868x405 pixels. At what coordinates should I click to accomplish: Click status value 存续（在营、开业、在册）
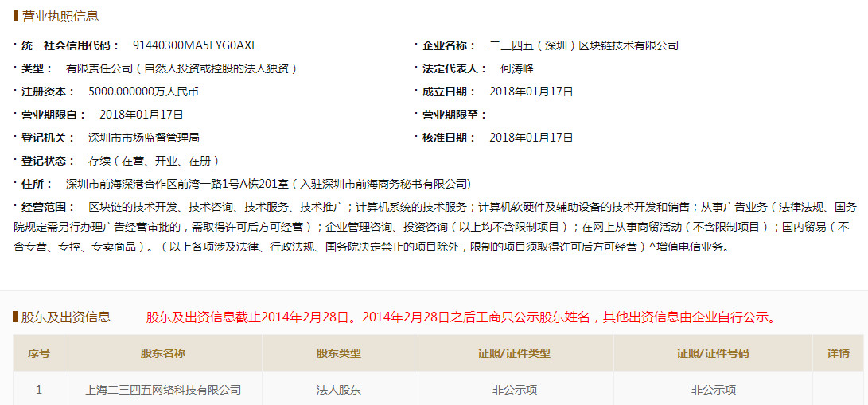coord(154,161)
